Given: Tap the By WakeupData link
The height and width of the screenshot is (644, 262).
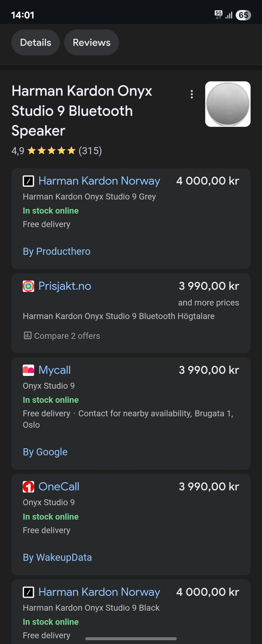Looking at the screenshot, I should (57, 557).
